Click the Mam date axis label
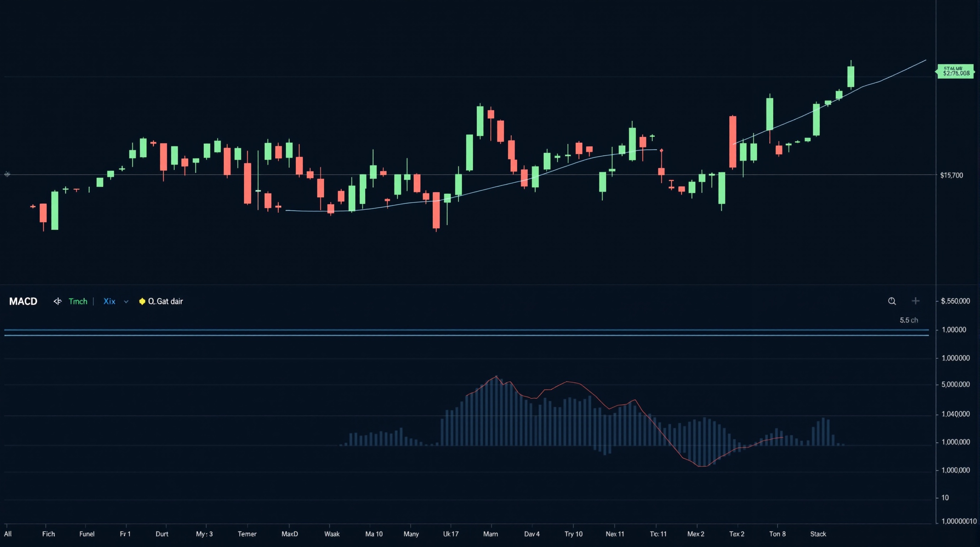This screenshot has width=980, height=547. (490, 534)
